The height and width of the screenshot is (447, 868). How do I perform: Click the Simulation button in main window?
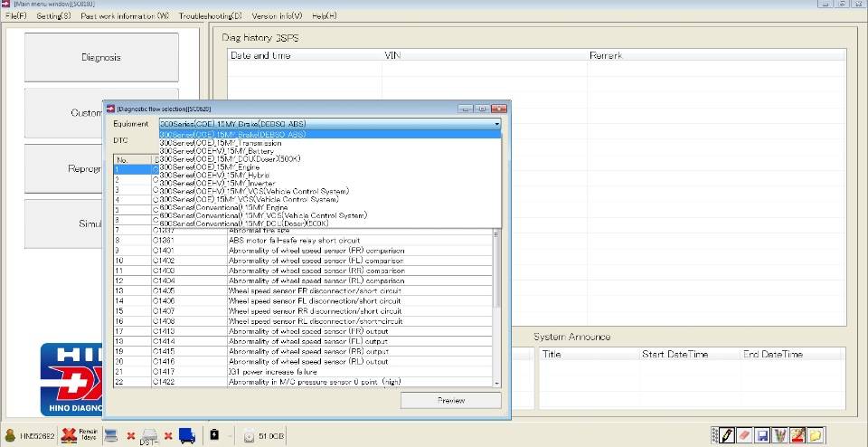click(x=63, y=223)
